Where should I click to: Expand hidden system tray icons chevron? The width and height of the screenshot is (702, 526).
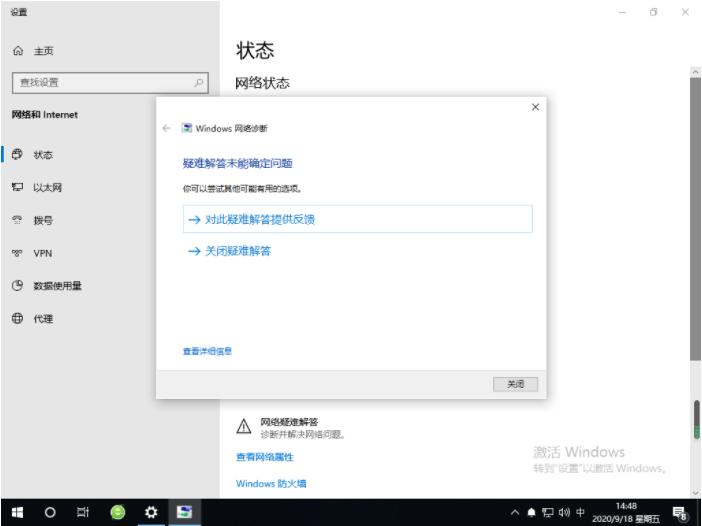(514, 512)
